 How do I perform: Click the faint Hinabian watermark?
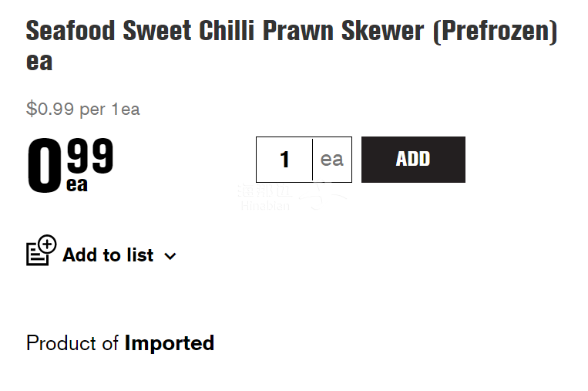(265, 206)
